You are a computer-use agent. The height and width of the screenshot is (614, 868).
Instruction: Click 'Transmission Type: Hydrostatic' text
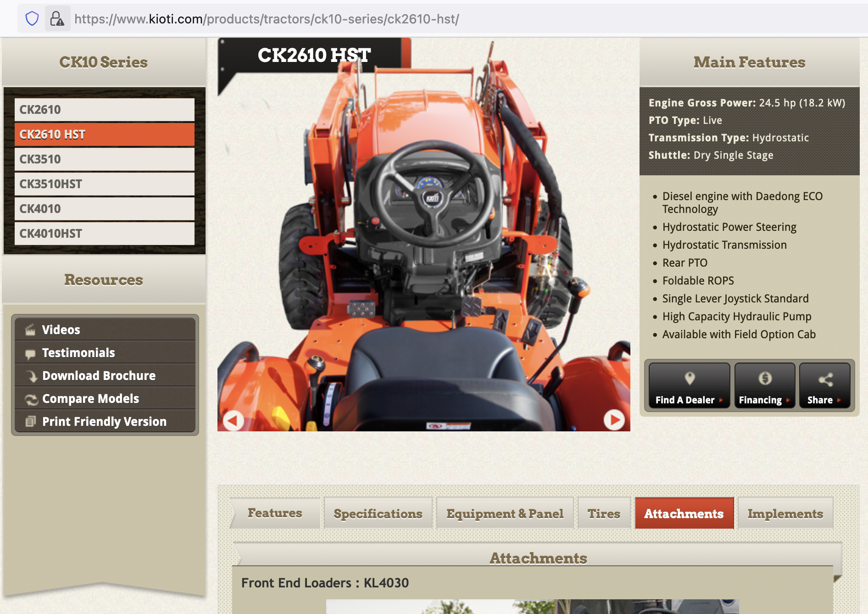point(729,138)
